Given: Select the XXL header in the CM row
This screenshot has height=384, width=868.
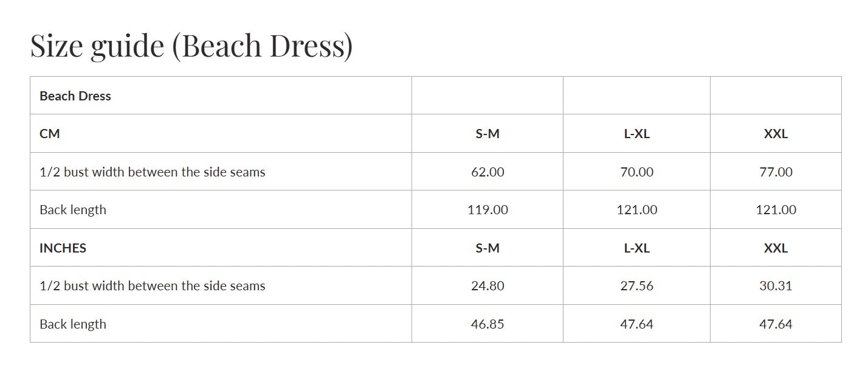Looking at the screenshot, I should pyautogui.click(x=776, y=134).
